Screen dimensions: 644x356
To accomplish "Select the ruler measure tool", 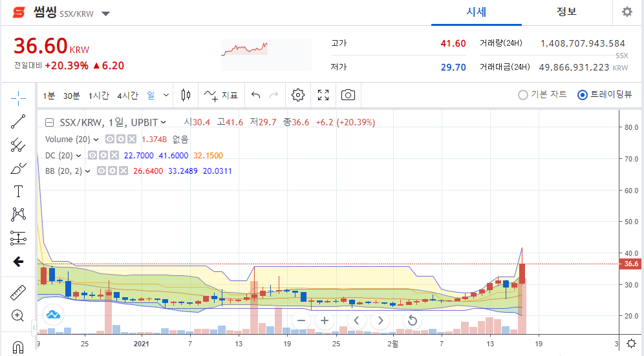I will [18, 292].
